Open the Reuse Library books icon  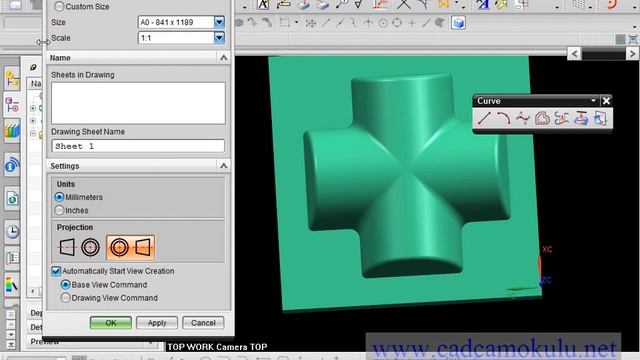pyautogui.click(x=12, y=131)
